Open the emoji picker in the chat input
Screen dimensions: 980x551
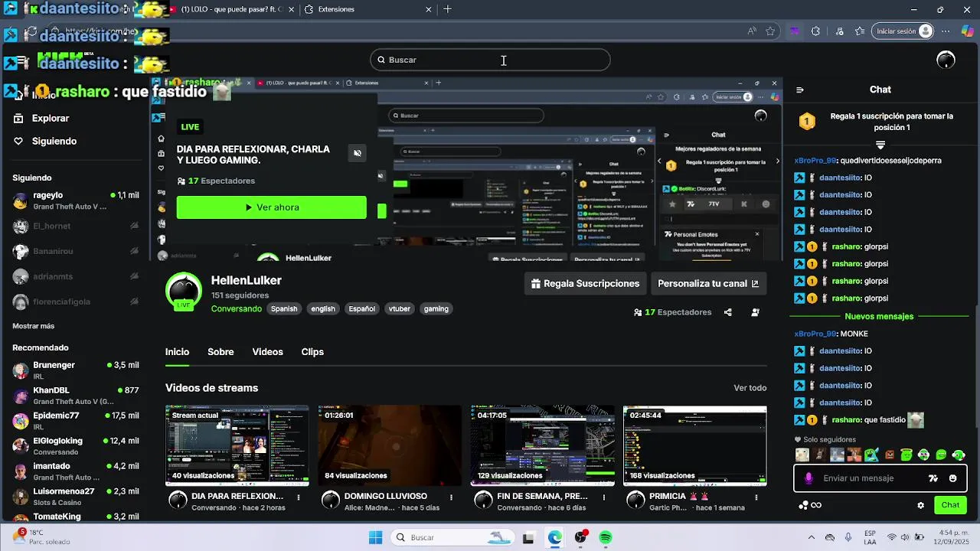pos(952,478)
